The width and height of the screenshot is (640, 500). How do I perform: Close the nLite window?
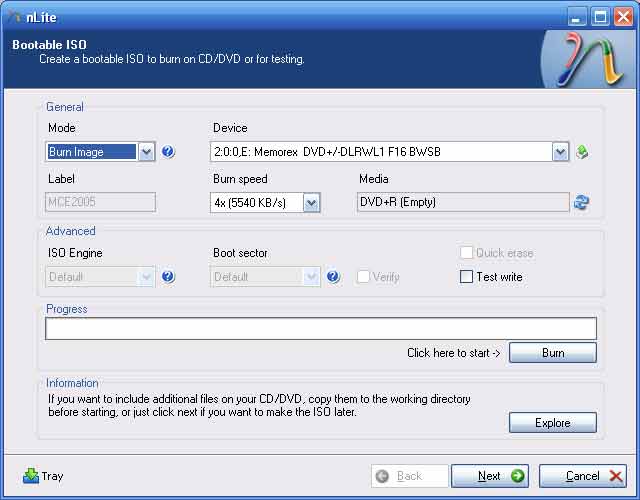click(623, 17)
